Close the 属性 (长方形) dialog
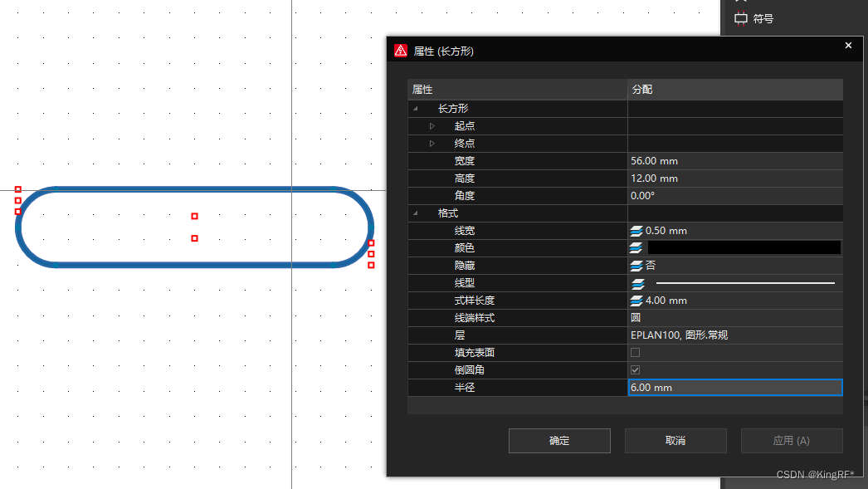The width and height of the screenshot is (868, 489). (848, 46)
